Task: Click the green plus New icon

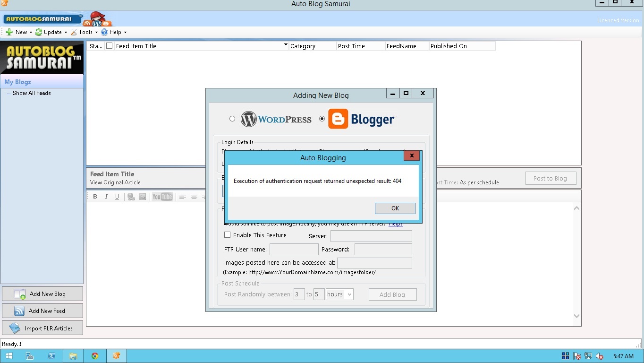Action: pos(9,32)
